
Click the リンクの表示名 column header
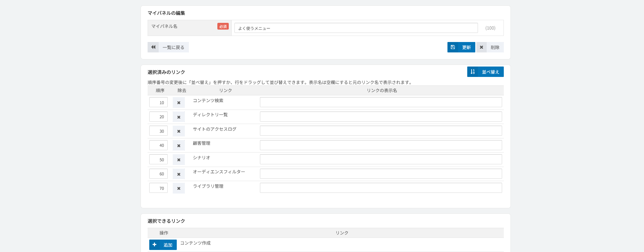382,90
